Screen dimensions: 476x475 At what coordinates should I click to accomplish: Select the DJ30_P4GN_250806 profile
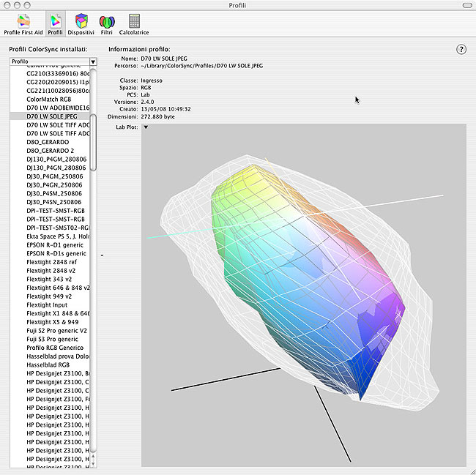[50, 185]
